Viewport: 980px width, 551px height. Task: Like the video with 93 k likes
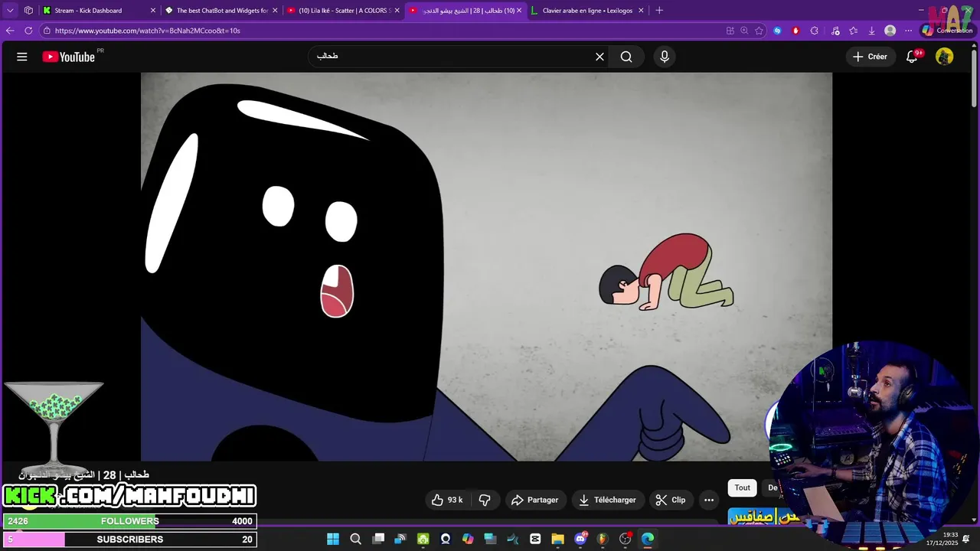pos(446,500)
